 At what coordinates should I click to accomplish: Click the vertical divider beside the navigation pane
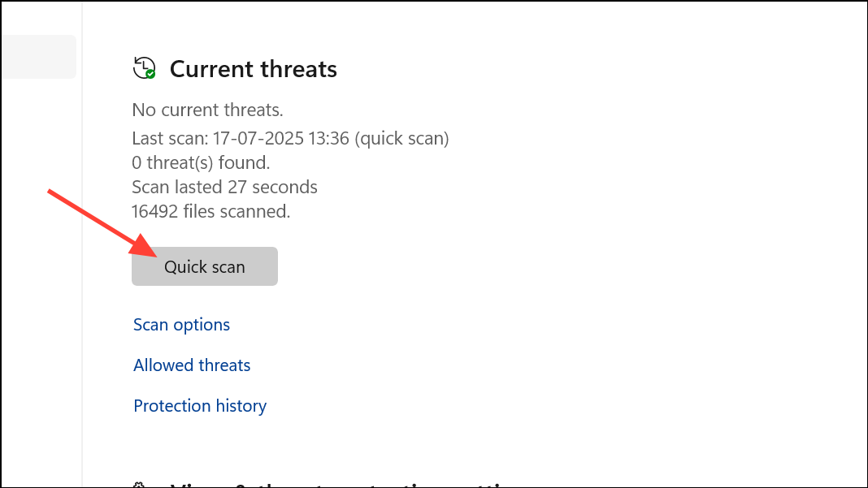coord(82,244)
